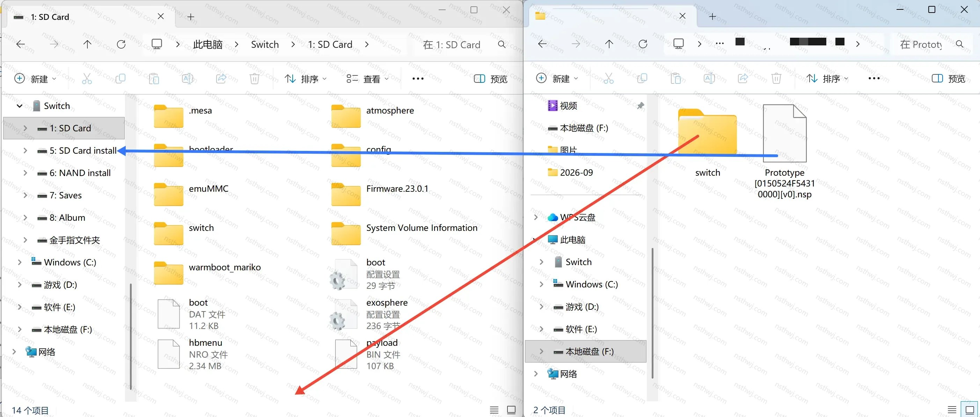Click the Cut scissors icon in the Prototype window
This screenshot has width=980, height=417.
[x=609, y=78]
